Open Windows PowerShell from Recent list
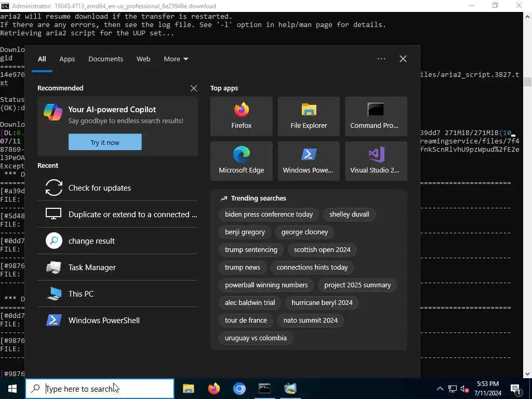532x399 pixels. [x=117, y=320]
